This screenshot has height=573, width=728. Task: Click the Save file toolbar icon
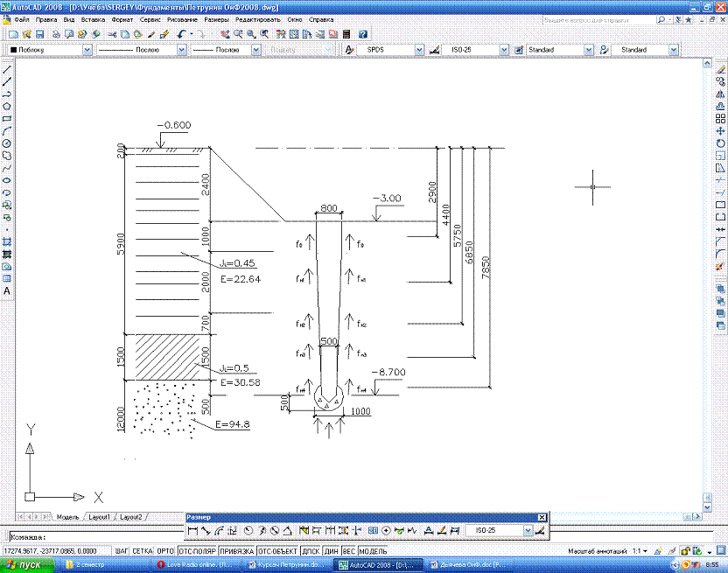click(39, 34)
